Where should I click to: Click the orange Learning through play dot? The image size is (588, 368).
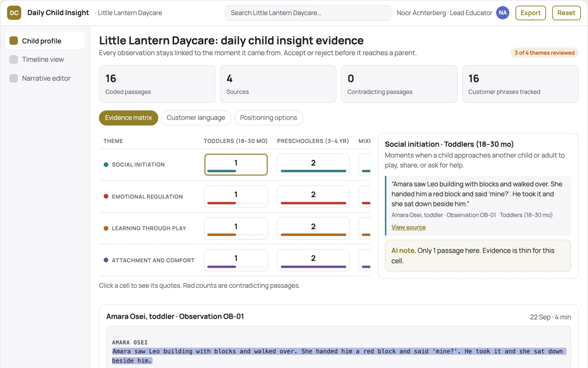106,228
